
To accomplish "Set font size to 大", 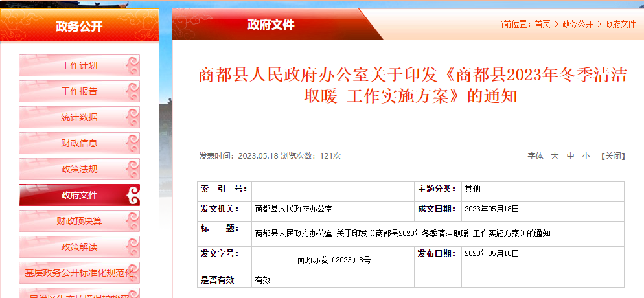I will tap(555, 156).
